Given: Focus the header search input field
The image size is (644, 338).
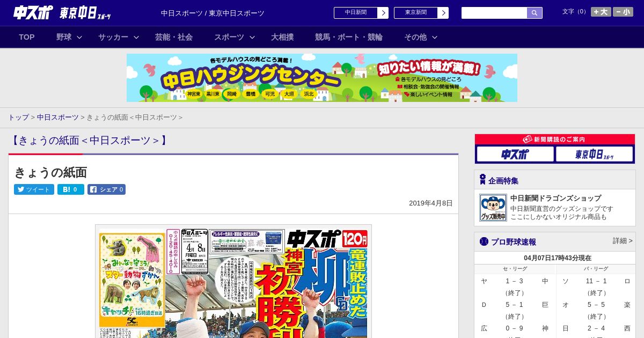Looking at the screenshot, I should pyautogui.click(x=494, y=13).
